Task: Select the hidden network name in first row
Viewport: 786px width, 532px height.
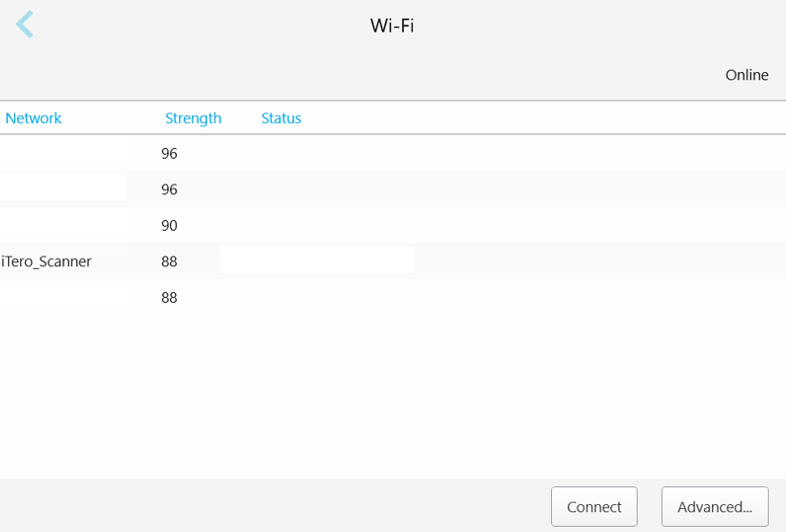Action: [63, 153]
